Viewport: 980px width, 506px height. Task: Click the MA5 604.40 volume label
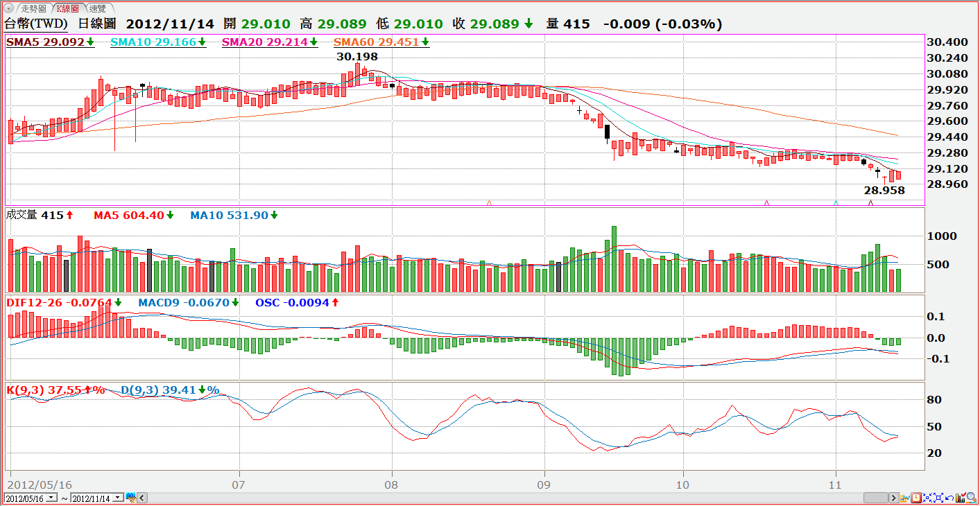pos(134,215)
